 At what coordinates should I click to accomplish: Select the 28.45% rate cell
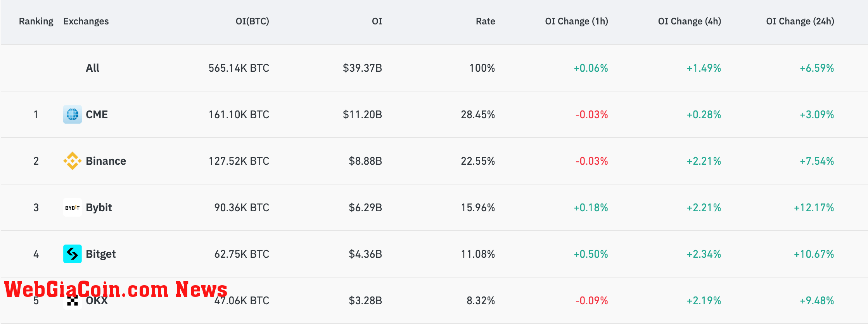478,114
